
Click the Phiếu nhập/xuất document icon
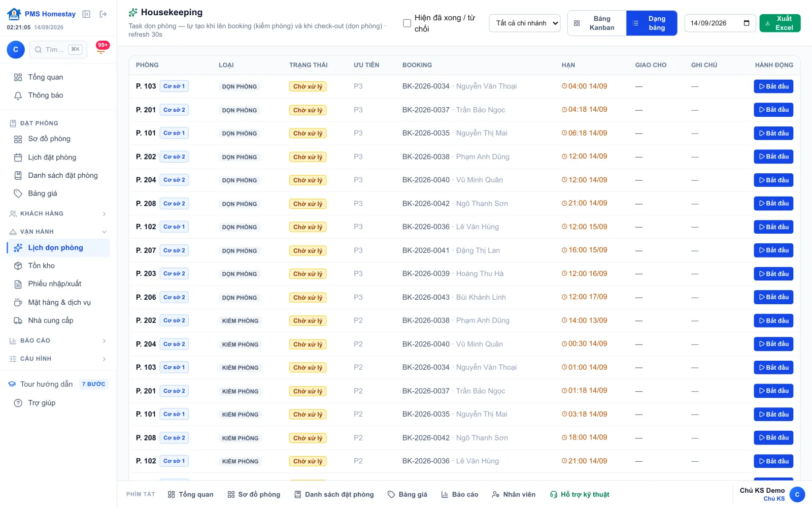click(x=18, y=284)
